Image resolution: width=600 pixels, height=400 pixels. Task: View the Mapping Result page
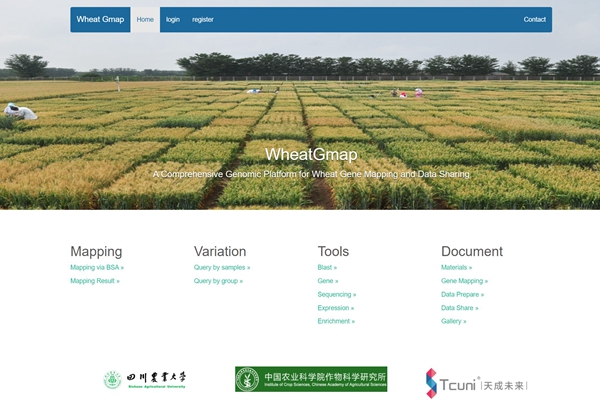tap(94, 281)
